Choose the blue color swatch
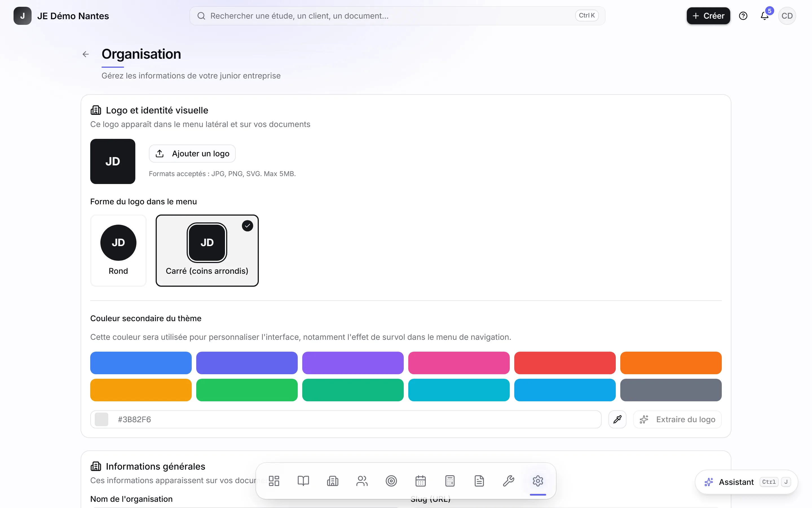Viewport: 812px width, 508px height. coord(141,363)
